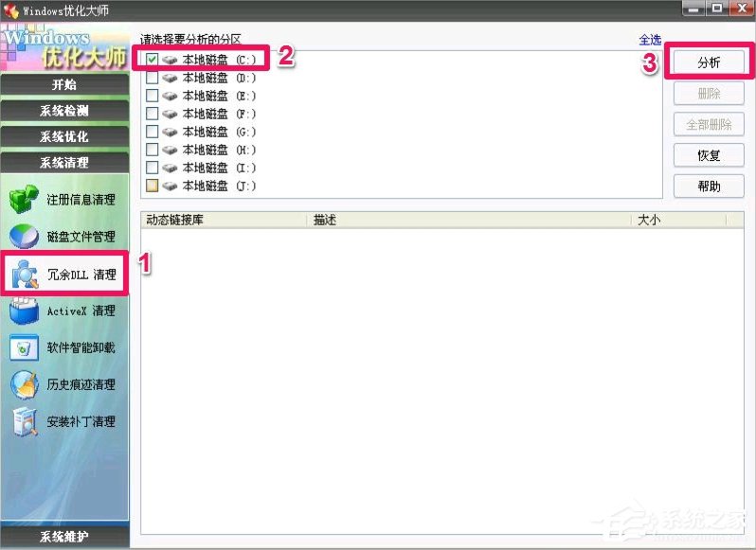Minimize the Windows优化大师 window
This screenshot has height=550, width=756.
point(693,9)
